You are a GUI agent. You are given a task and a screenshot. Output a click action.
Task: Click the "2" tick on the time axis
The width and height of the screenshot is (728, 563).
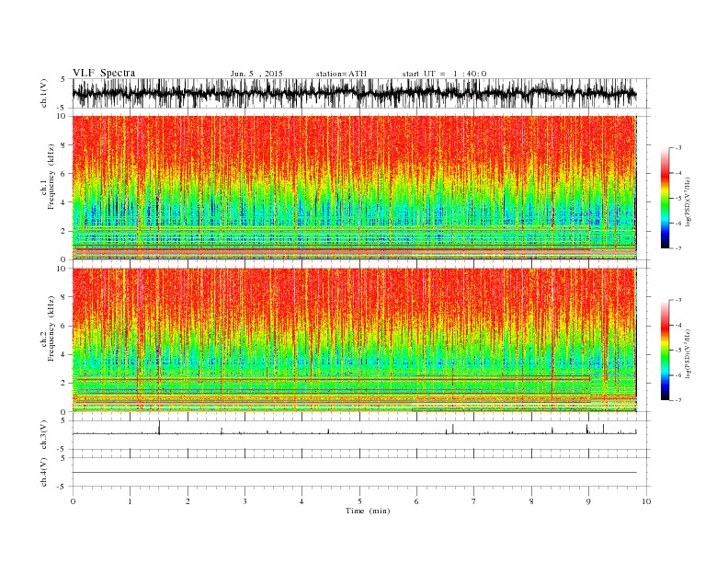coord(188,501)
